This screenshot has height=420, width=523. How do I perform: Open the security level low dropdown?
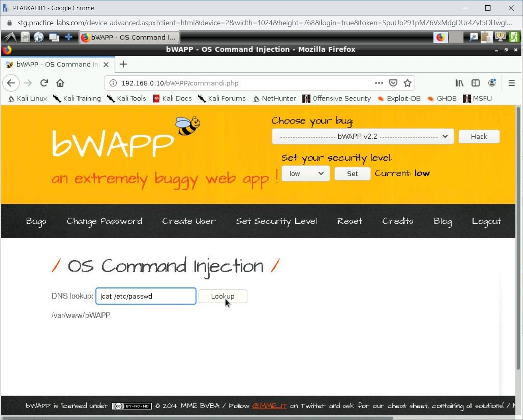pyautogui.click(x=305, y=174)
